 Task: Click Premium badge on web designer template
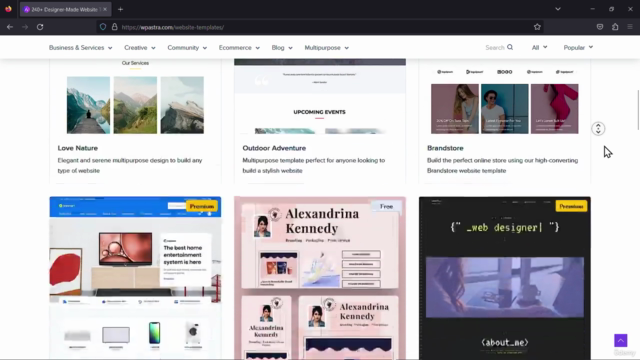point(571,206)
